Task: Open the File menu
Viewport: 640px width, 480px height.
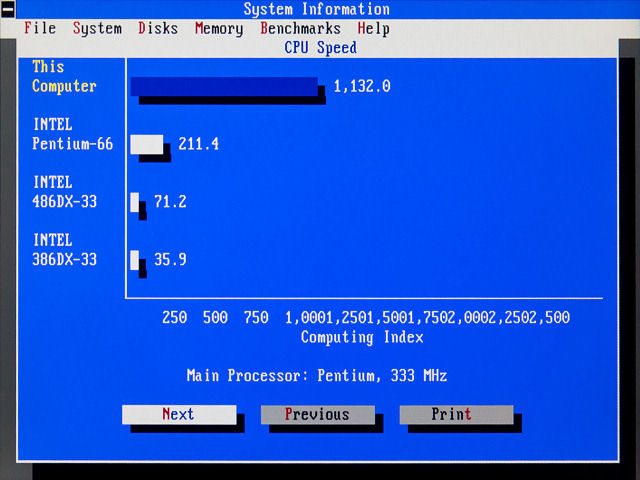Action: click(x=40, y=28)
